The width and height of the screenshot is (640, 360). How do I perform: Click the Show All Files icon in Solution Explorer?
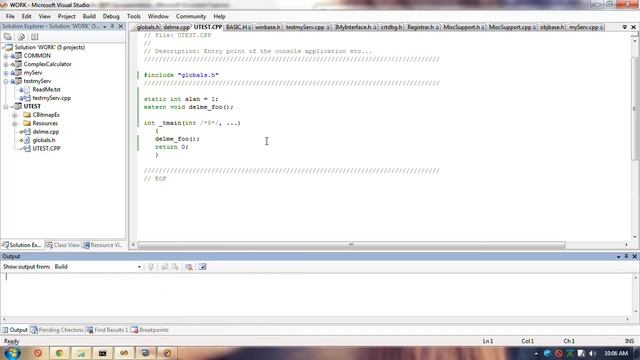point(21,37)
